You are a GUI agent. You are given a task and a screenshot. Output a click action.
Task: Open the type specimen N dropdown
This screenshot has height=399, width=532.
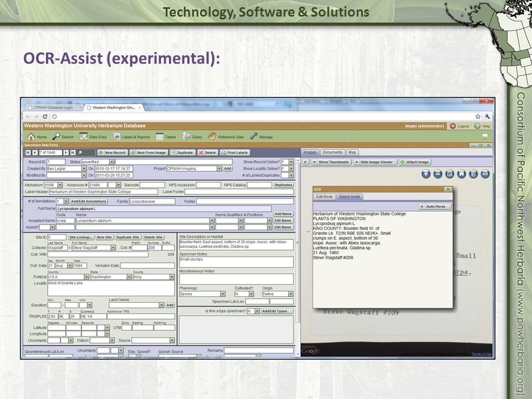(257, 311)
